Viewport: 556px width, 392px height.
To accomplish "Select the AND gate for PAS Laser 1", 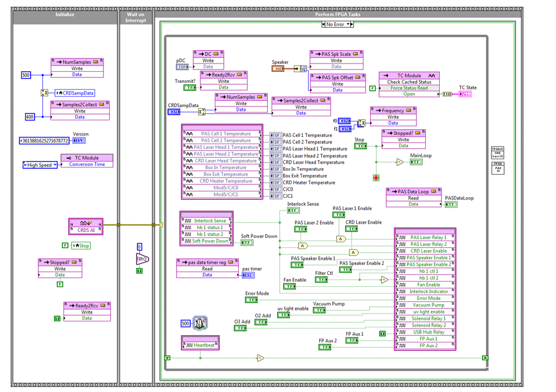I will pos(341,239).
